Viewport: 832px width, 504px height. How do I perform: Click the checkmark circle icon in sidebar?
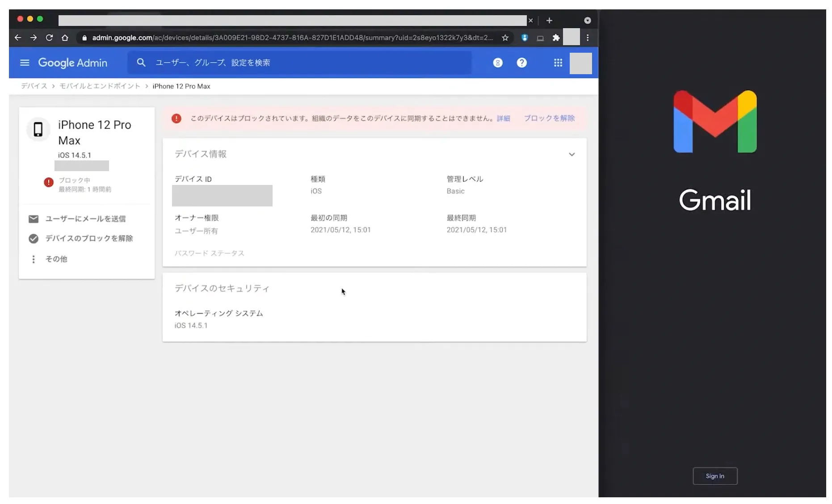click(x=34, y=239)
